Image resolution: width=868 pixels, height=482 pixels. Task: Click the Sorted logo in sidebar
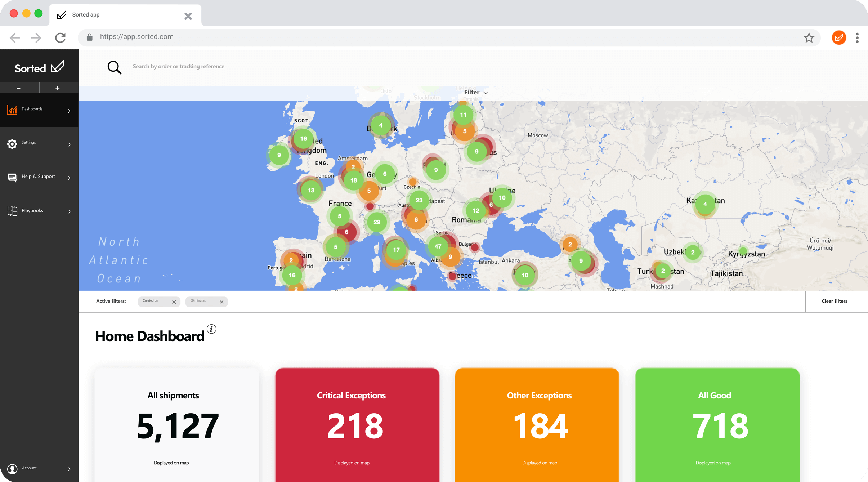coord(39,67)
